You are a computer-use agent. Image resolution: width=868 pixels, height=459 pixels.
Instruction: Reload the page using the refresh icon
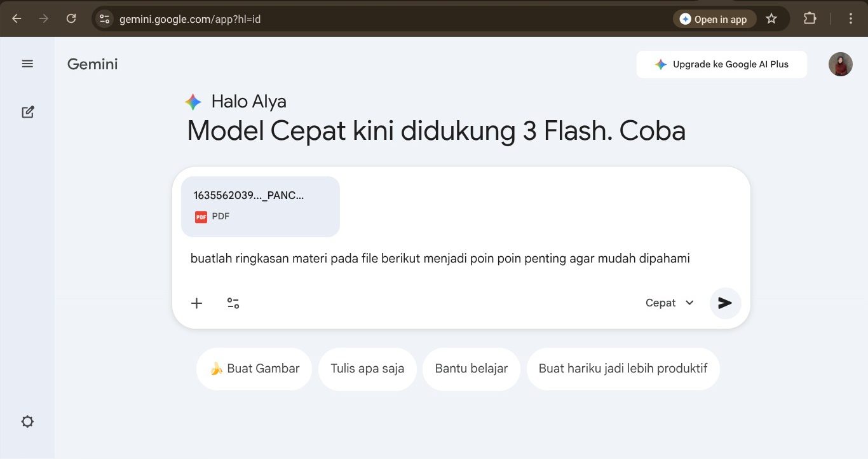point(71,18)
